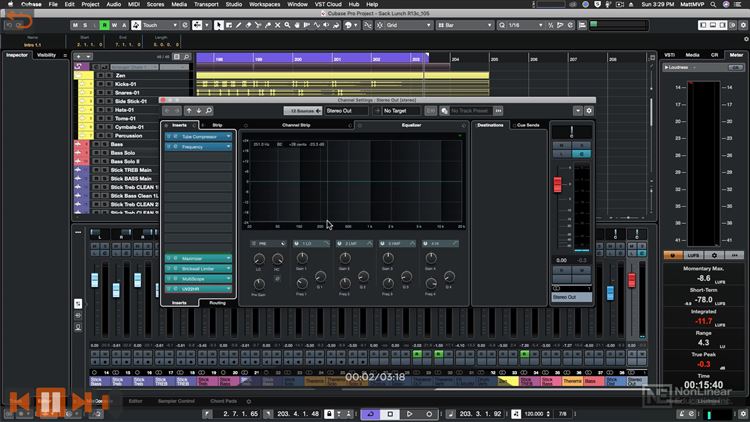Image resolution: width=750 pixels, height=422 pixels.
Task: Click the Gain 1 knob of LO band
Action: (302, 258)
